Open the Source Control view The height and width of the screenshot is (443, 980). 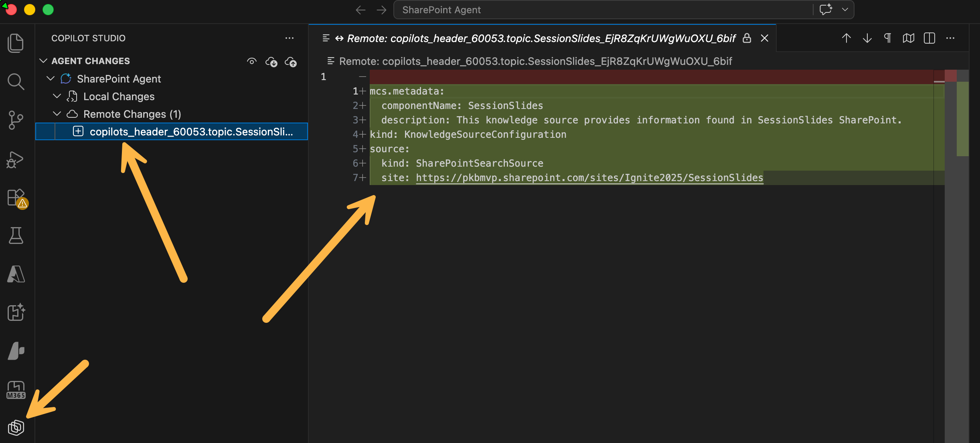click(16, 120)
